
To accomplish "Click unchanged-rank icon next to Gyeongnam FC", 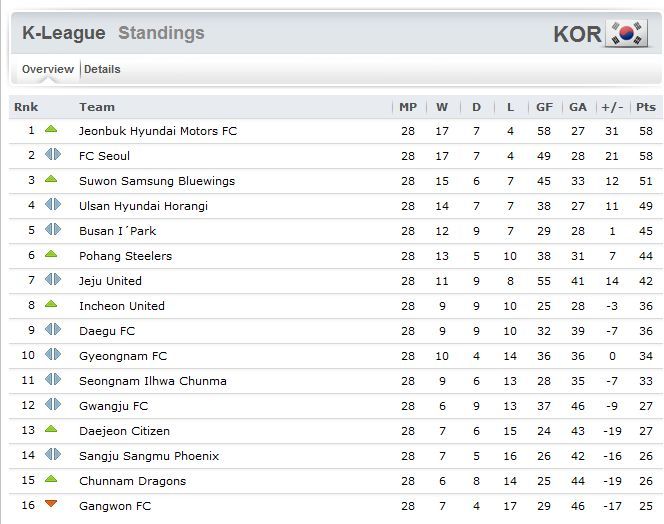I will tap(53, 354).
